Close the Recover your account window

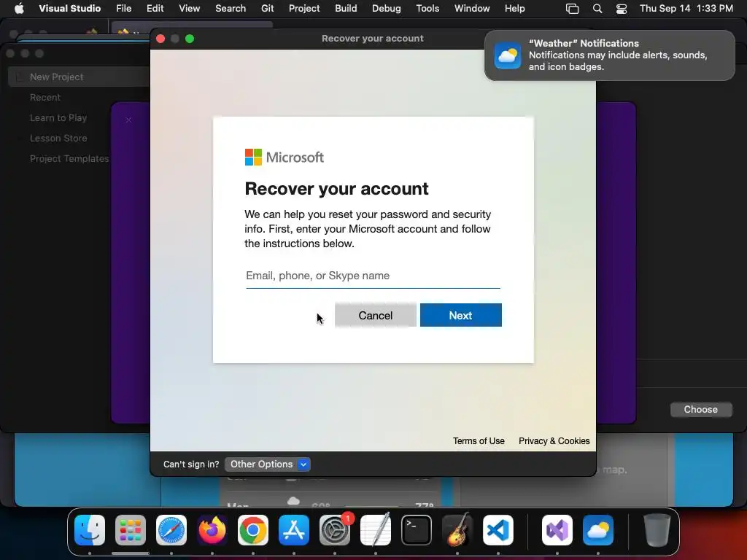(x=160, y=39)
